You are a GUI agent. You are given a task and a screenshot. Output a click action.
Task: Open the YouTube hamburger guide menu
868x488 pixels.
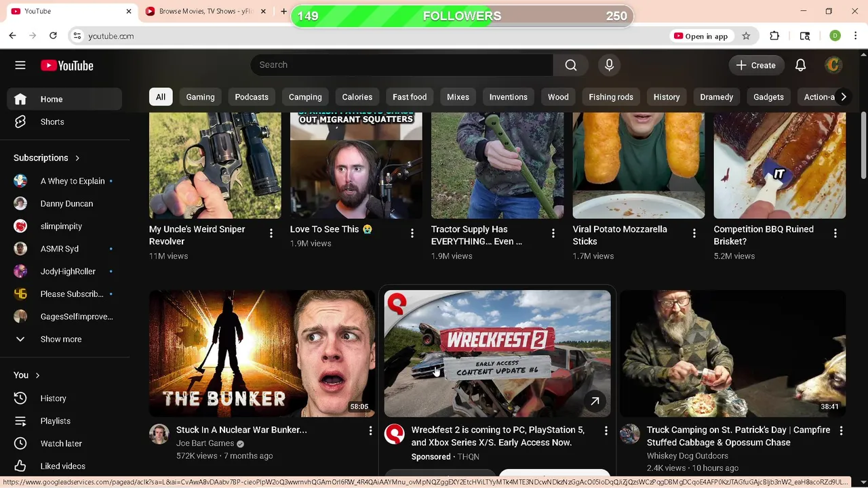click(x=20, y=65)
